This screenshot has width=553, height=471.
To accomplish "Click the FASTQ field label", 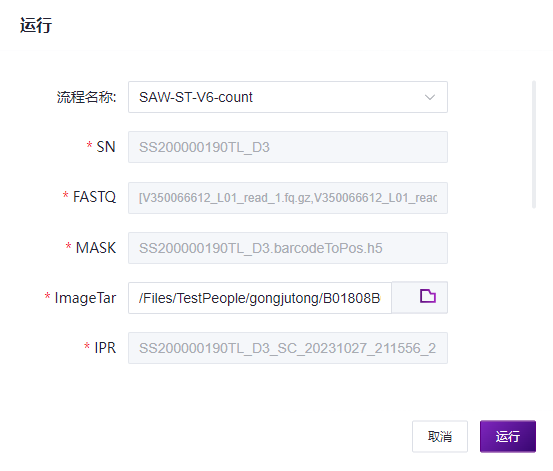I will click(x=94, y=197).
